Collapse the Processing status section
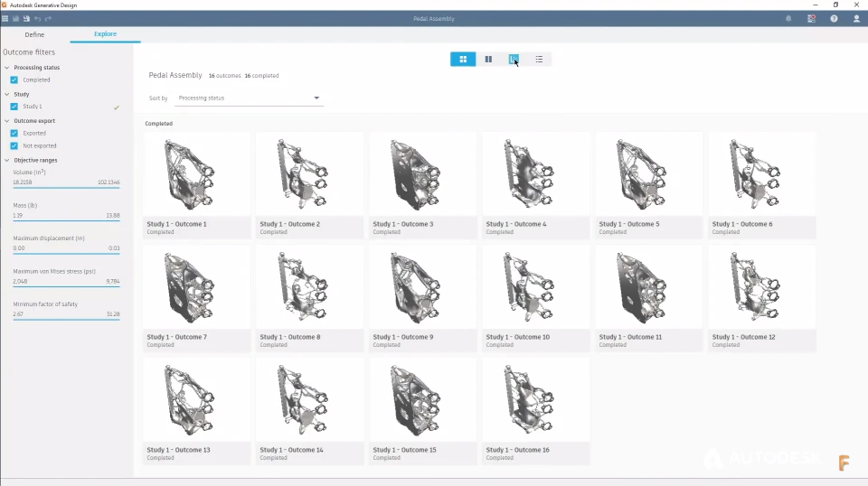 coord(7,68)
